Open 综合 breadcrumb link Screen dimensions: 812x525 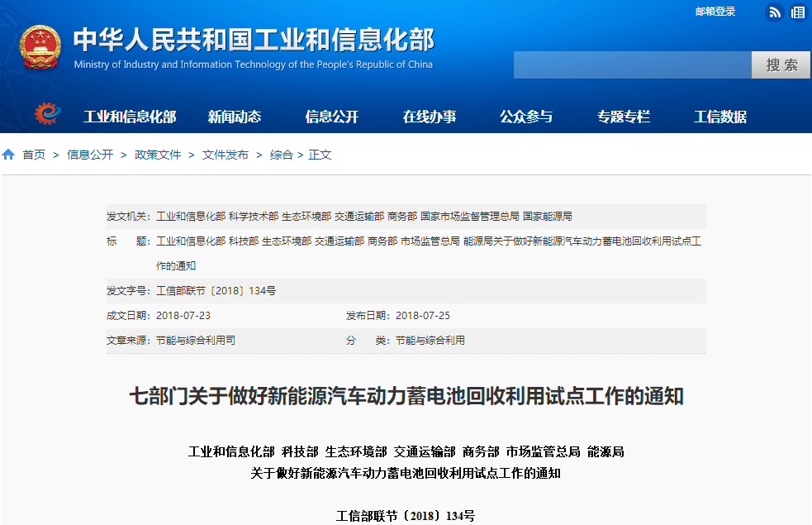(281, 155)
